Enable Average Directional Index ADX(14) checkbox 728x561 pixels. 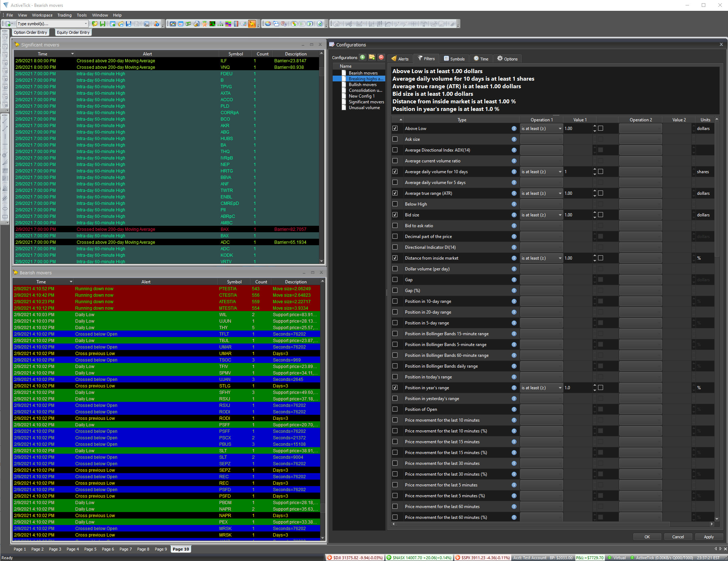[395, 150]
